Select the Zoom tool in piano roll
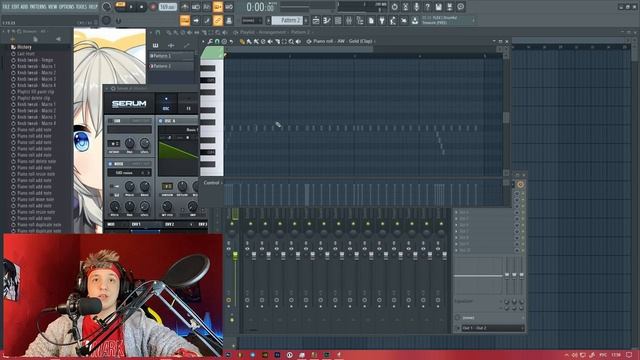The height and width of the screenshot is (360, 640). click(291, 41)
